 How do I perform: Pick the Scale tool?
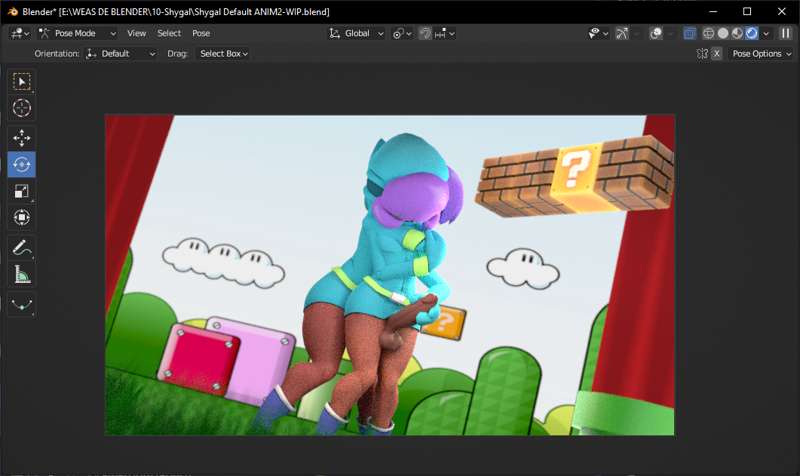pyautogui.click(x=21, y=191)
